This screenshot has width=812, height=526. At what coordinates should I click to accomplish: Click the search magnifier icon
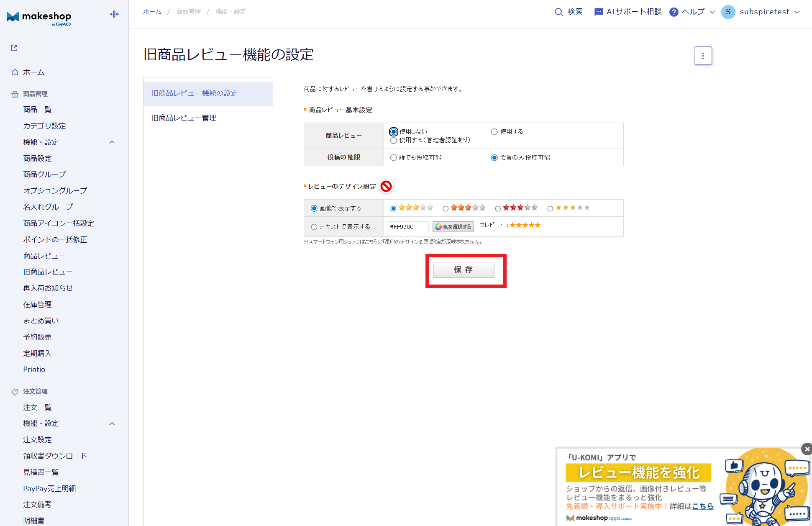point(558,12)
